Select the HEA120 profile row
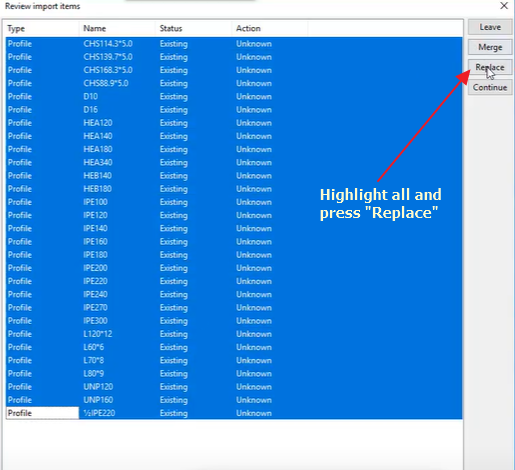 234,123
